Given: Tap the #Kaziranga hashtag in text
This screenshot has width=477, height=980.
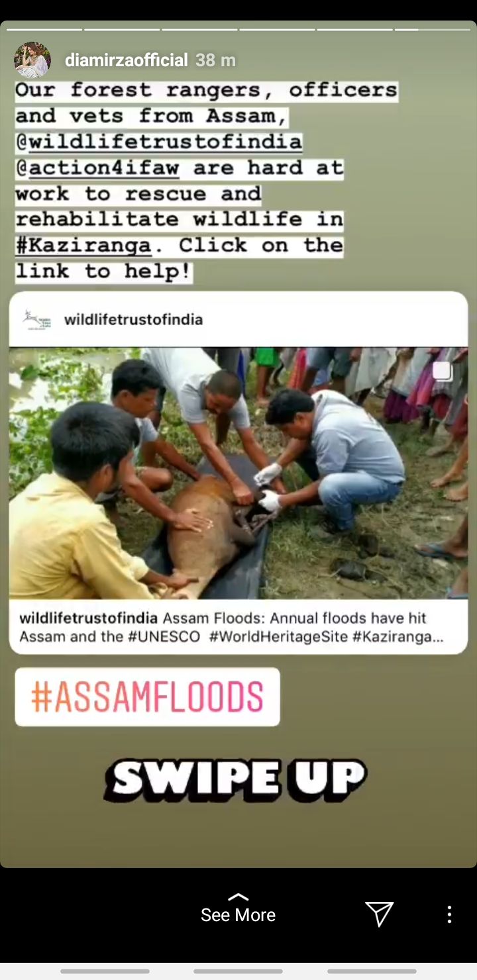Looking at the screenshot, I should (84, 246).
